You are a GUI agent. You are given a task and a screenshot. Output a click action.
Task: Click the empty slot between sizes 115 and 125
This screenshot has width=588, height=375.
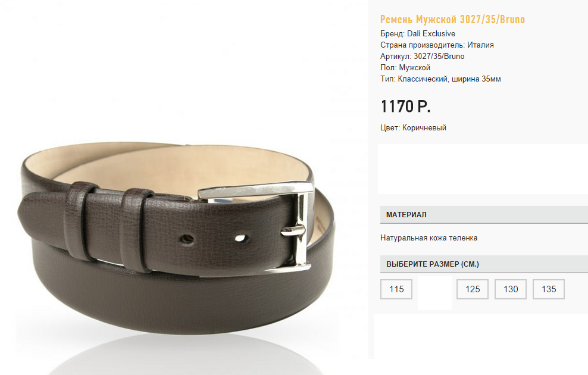point(434,293)
